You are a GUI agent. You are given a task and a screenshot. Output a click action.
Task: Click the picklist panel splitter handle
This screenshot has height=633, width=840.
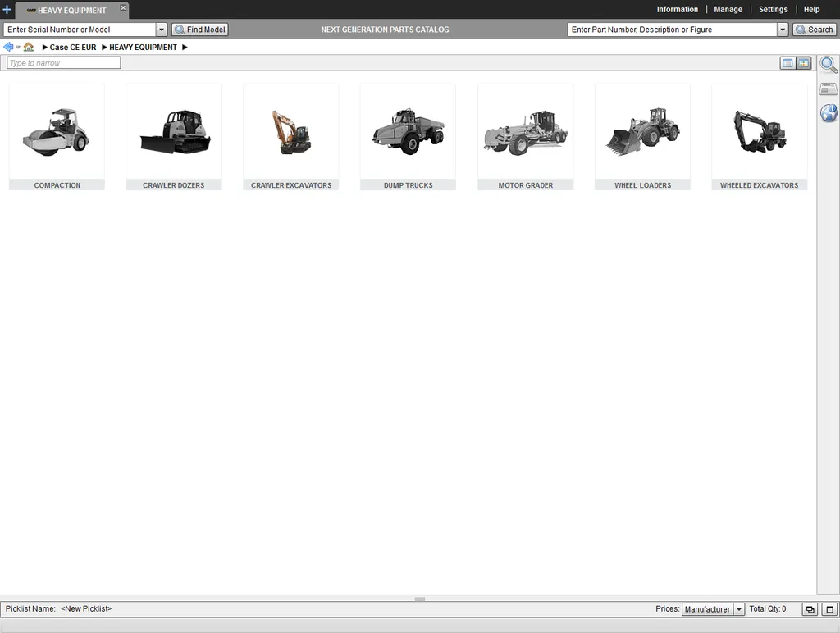point(420,599)
